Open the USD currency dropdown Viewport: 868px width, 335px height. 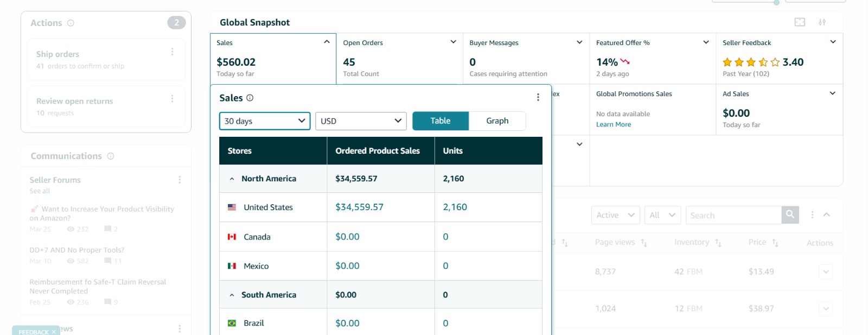point(360,121)
